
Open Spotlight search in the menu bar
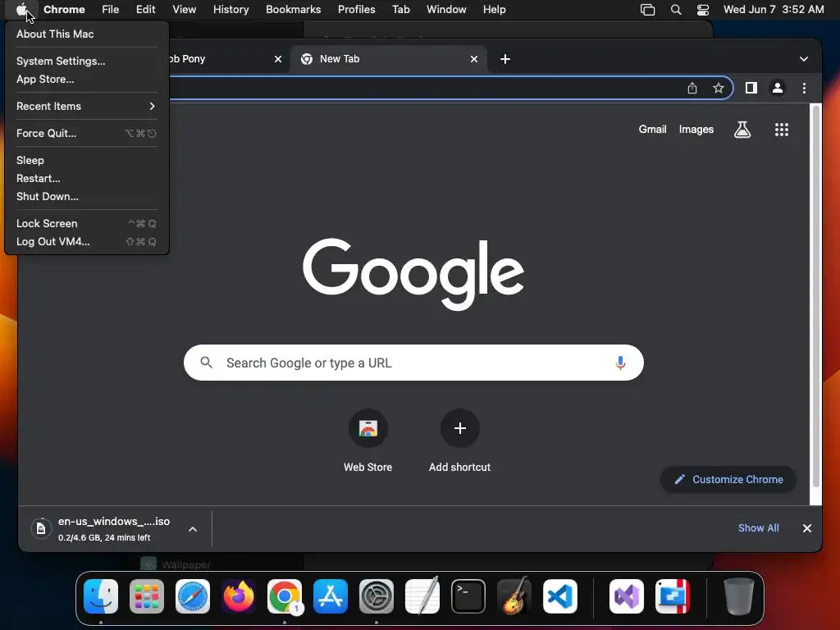coord(676,10)
